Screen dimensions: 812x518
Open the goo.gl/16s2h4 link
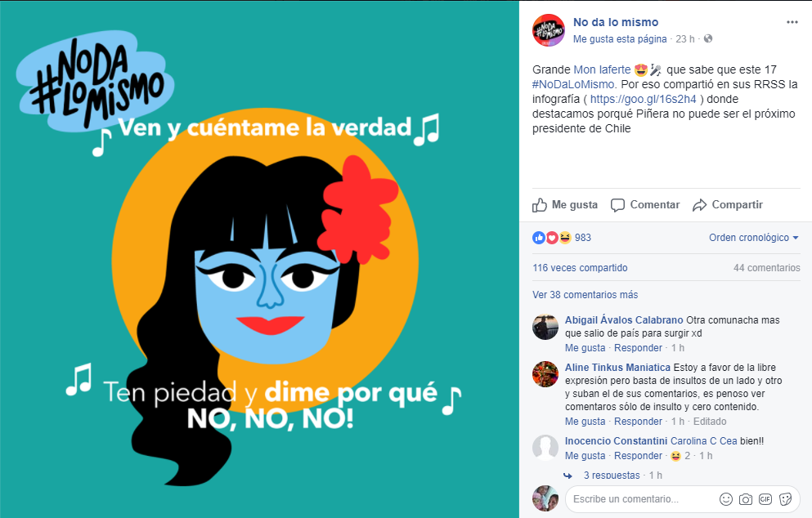tap(644, 99)
